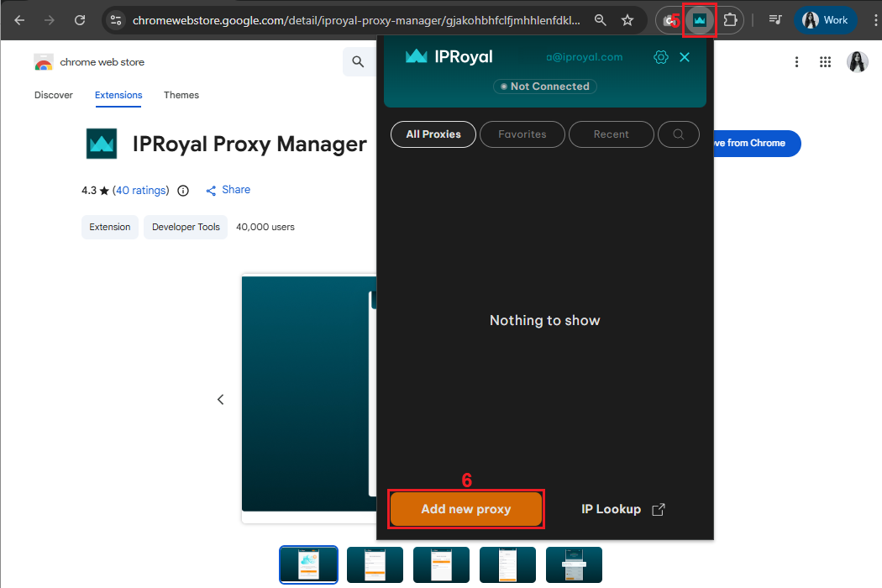
Task: Switch to the Favorites tab
Action: point(522,134)
